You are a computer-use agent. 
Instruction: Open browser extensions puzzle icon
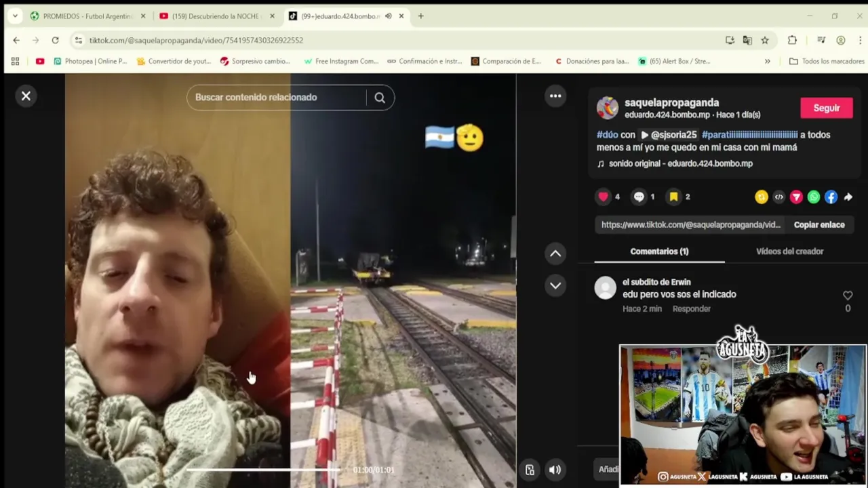click(792, 41)
